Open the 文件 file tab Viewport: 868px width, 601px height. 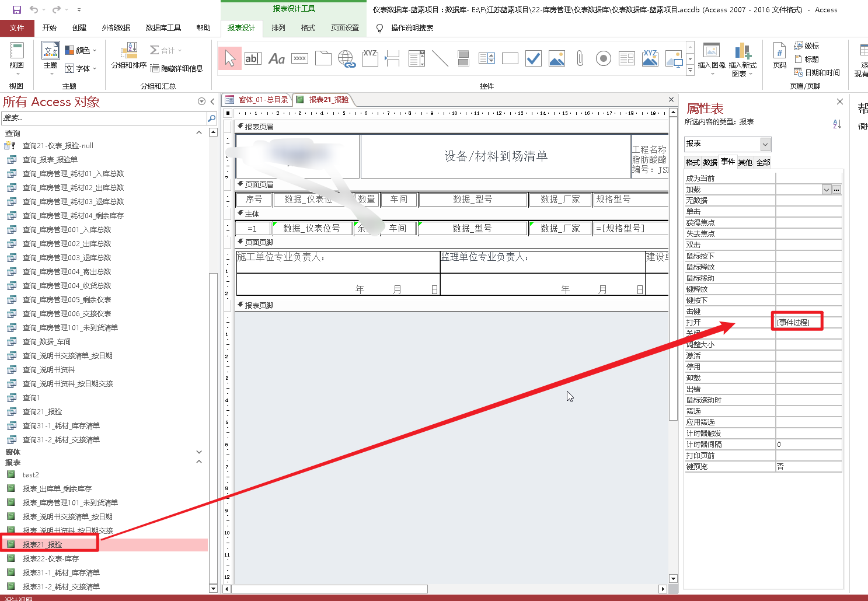point(17,27)
